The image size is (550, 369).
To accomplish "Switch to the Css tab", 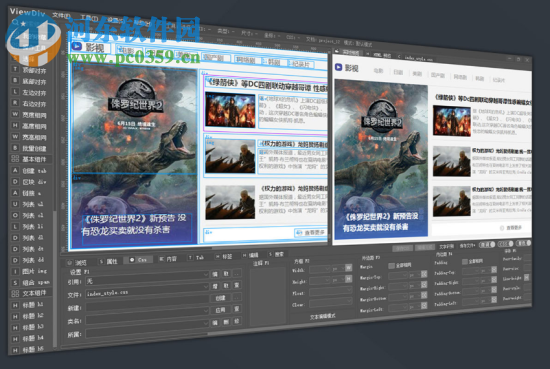I will [139, 260].
